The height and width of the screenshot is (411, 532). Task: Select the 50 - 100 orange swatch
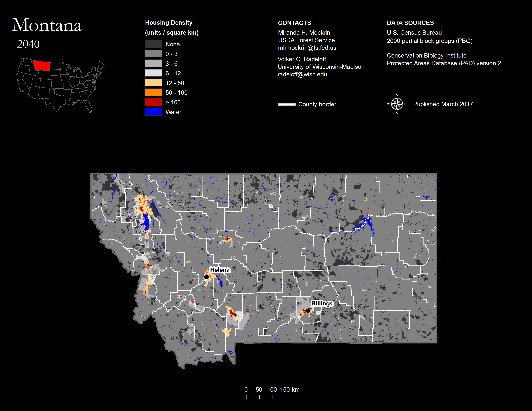tap(153, 93)
